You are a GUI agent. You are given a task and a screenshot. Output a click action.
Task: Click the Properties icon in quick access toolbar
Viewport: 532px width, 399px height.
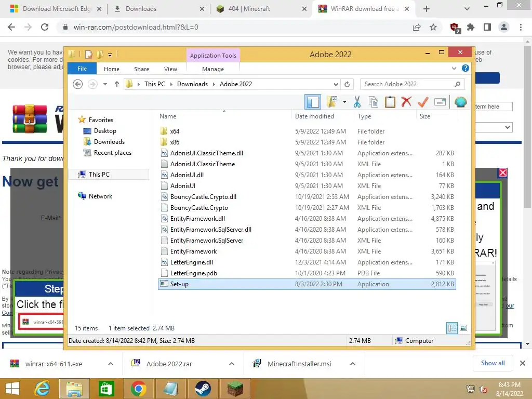88,54
